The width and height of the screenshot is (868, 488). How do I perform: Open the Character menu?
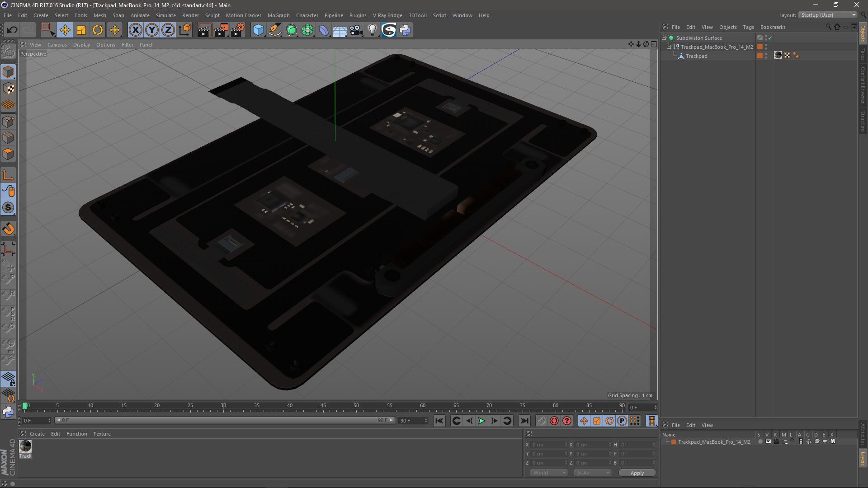coord(307,15)
